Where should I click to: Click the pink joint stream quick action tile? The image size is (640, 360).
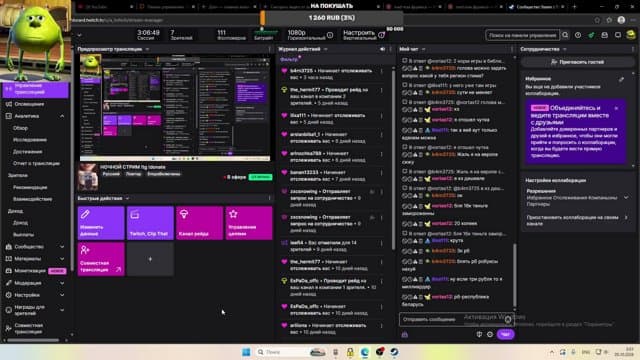coord(101,259)
